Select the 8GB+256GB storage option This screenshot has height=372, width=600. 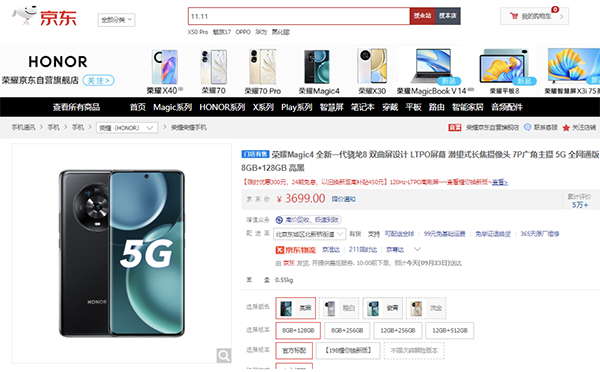pos(347,330)
